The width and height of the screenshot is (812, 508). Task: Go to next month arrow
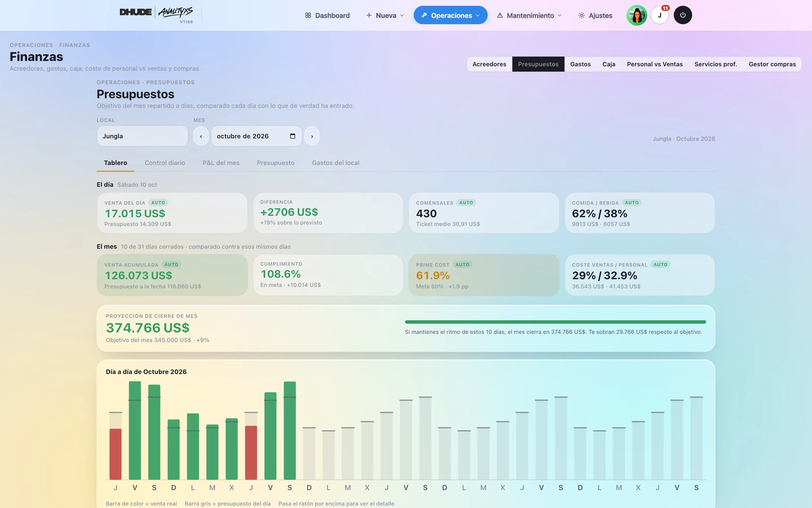click(312, 136)
